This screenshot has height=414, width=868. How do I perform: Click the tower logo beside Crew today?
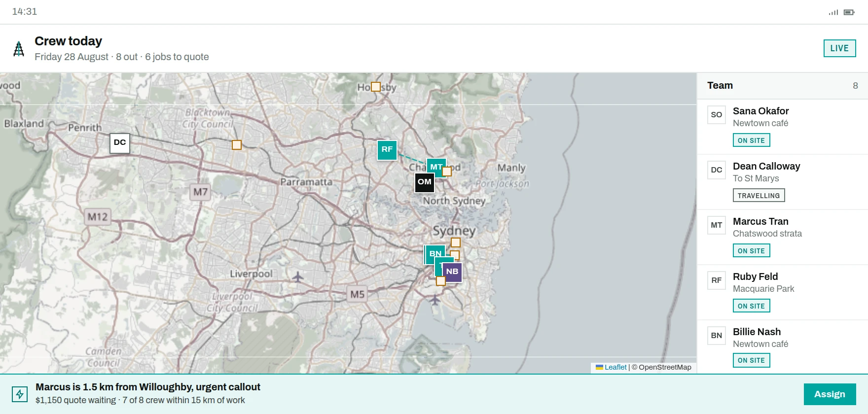pyautogui.click(x=19, y=49)
